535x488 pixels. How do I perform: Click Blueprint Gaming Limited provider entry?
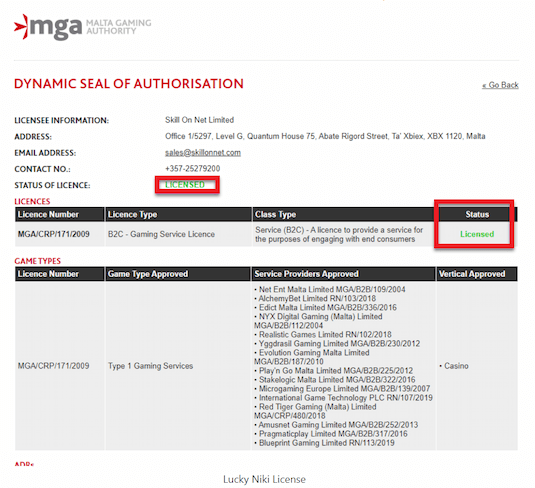(324, 443)
